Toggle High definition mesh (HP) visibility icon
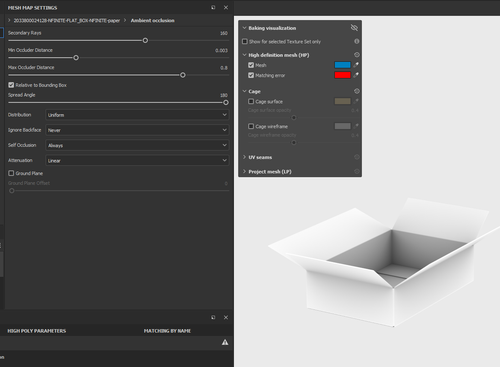500x367 pixels. [357, 55]
